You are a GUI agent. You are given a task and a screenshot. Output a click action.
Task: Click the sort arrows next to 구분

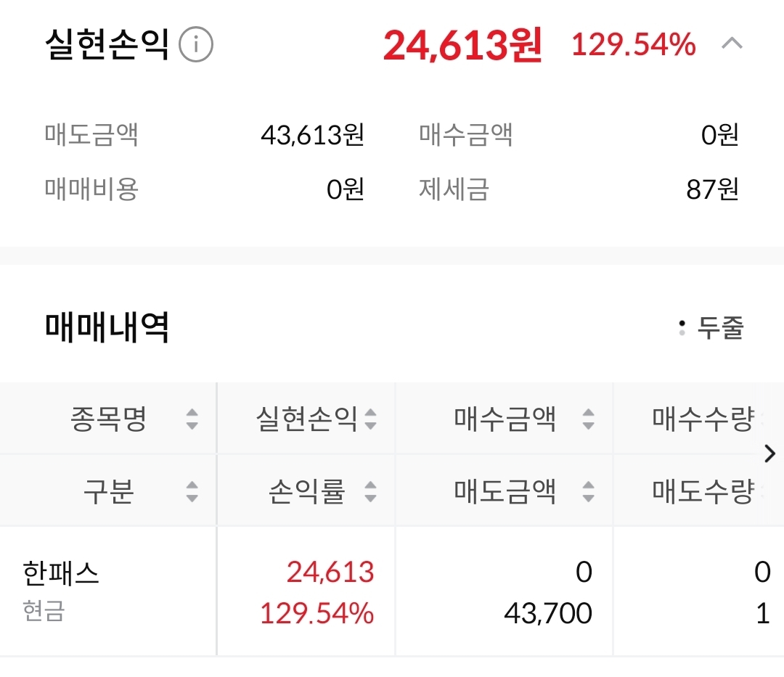[192, 492]
